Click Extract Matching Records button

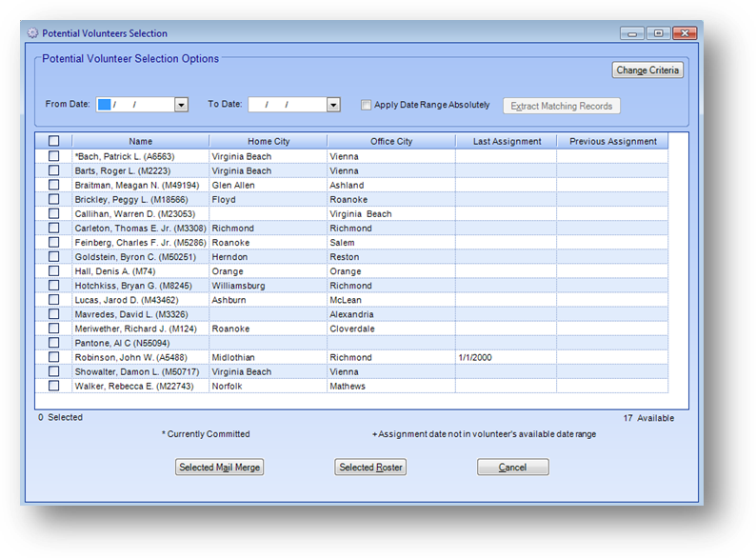(561, 106)
